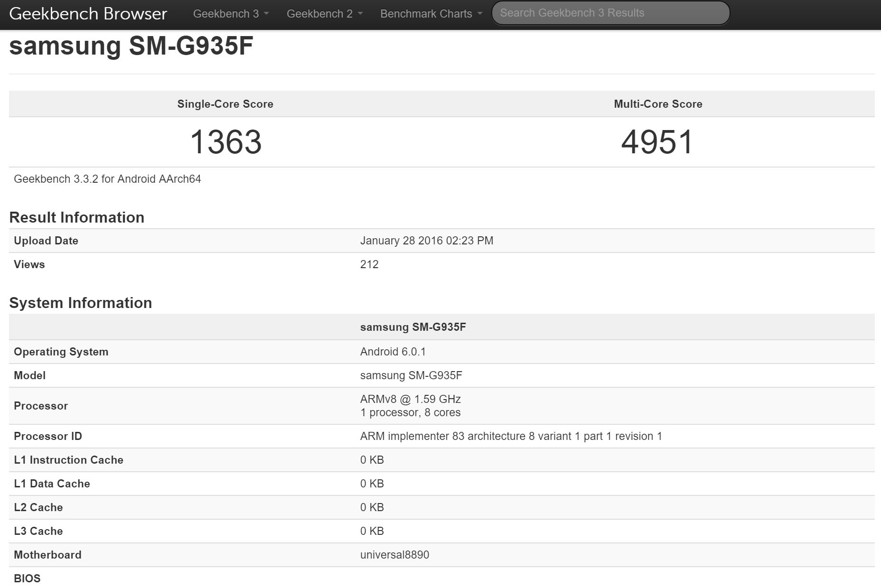Select the universal8890 motherboard value
Viewport: 881px width, 588px height.
click(x=394, y=555)
